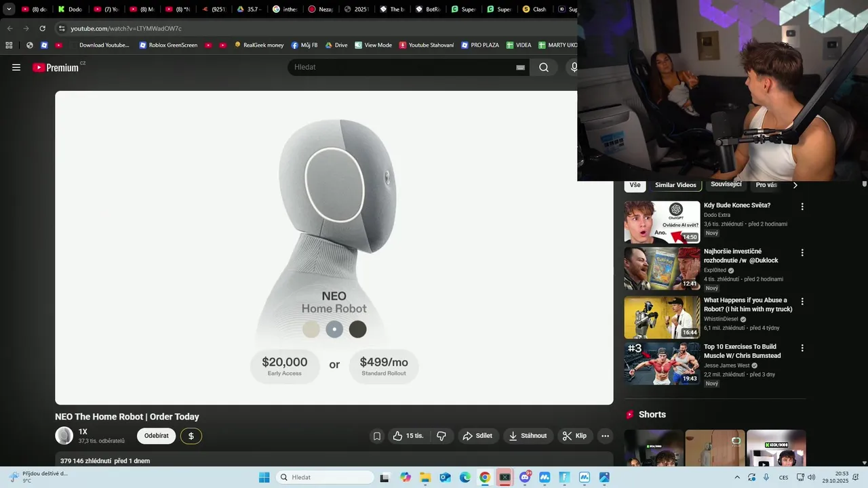
Task: Open What Happens if you Abuse a Robot thumbnail
Action: (x=662, y=317)
